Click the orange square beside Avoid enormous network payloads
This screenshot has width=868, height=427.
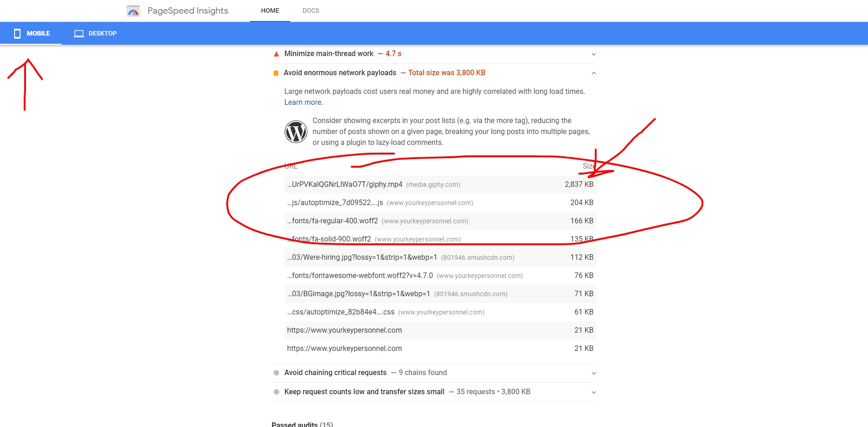coord(276,73)
